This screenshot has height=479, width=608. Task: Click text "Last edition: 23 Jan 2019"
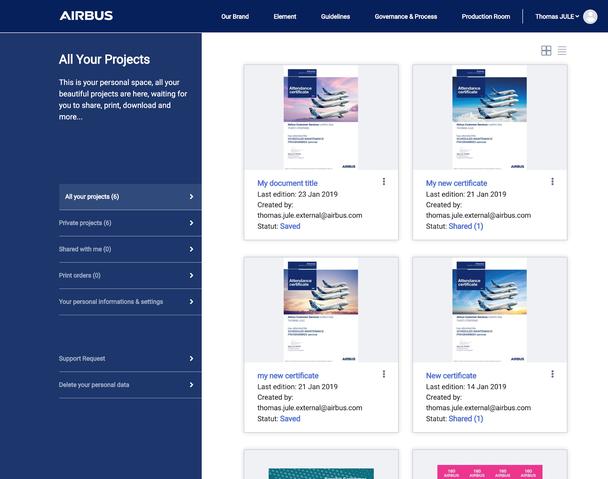(297, 194)
